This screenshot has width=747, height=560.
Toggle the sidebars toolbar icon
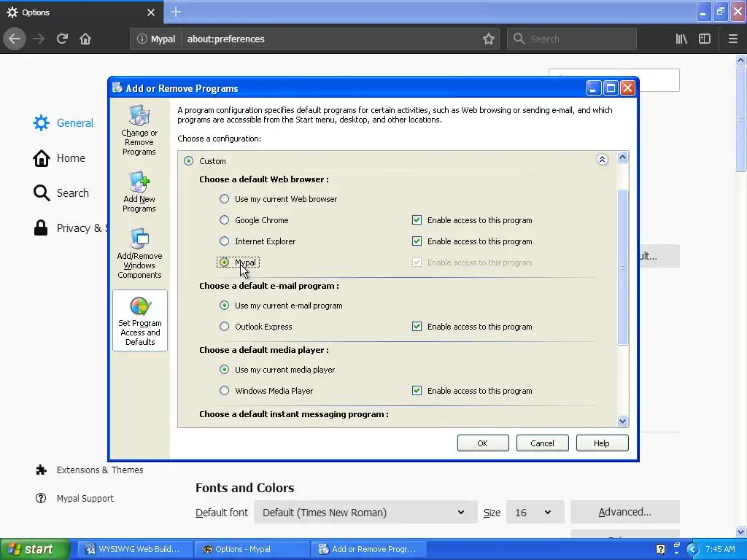(705, 39)
